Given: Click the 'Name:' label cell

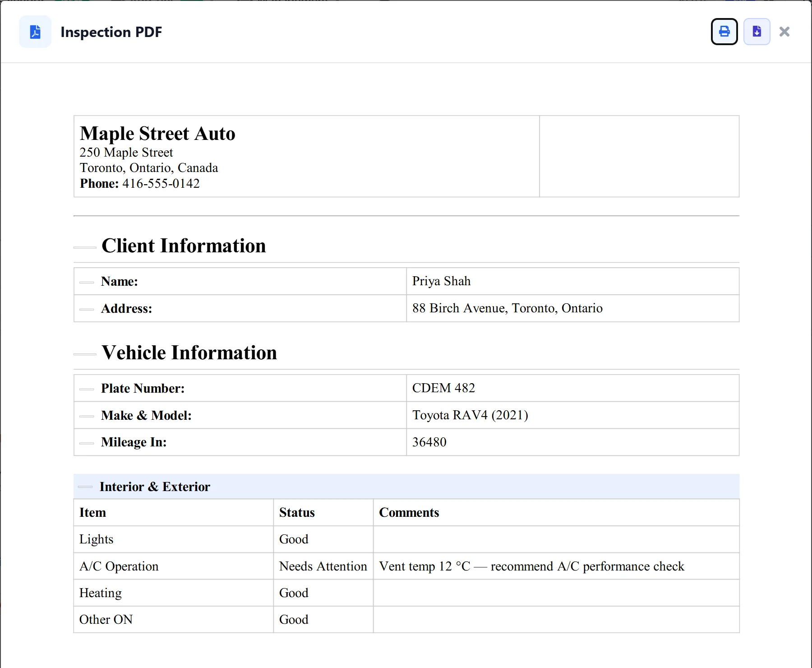Looking at the screenshot, I should tap(240, 281).
